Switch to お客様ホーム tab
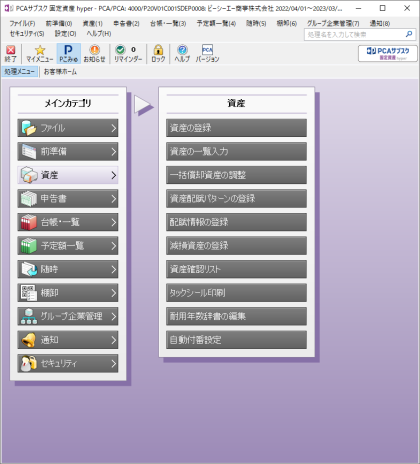Screen dimensions: 420x464 [x=60, y=72]
